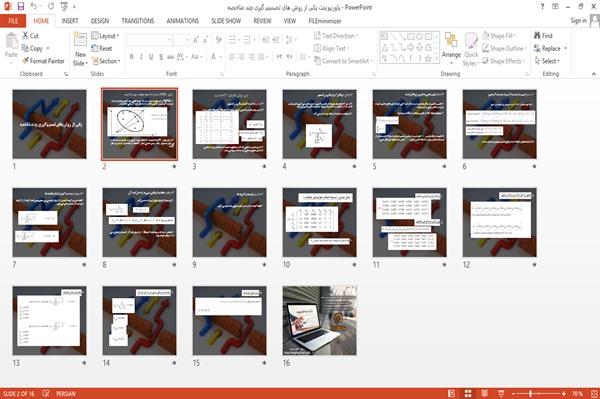Click the Find binoculars icon
This screenshot has height=399, width=600.
pyautogui.click(x=537, y=36)
